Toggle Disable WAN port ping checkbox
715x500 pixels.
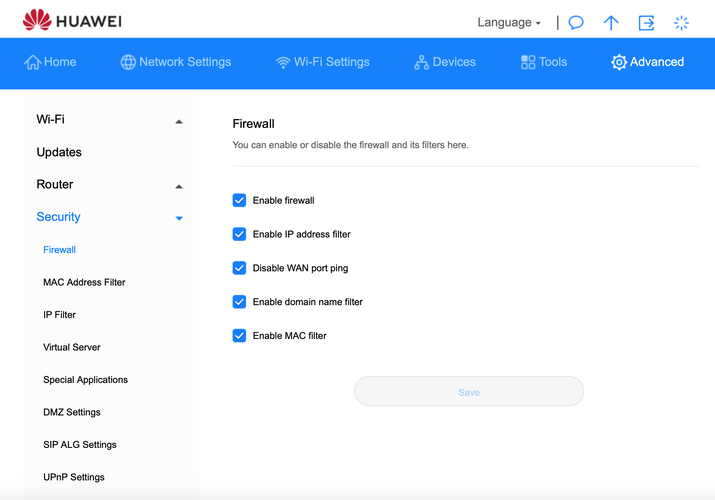coord(239,268)
